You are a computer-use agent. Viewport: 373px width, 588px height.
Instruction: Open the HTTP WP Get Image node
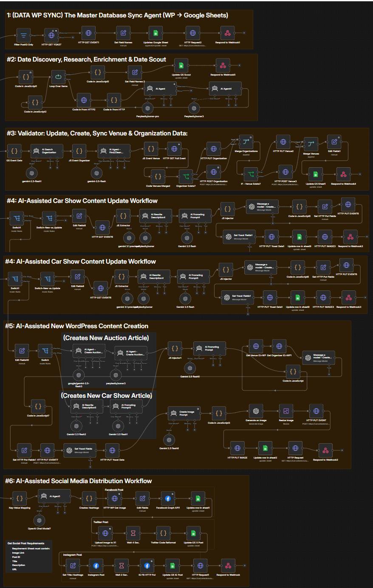point(114,498)
